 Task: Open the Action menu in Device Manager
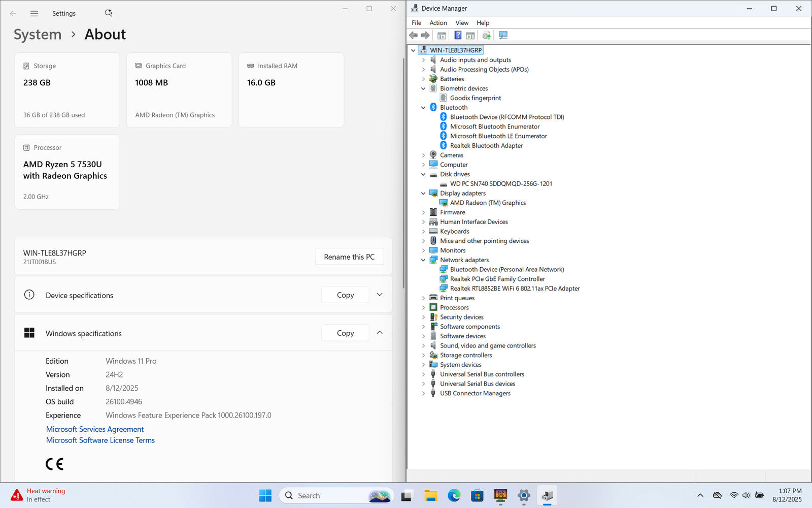point(438,23)
